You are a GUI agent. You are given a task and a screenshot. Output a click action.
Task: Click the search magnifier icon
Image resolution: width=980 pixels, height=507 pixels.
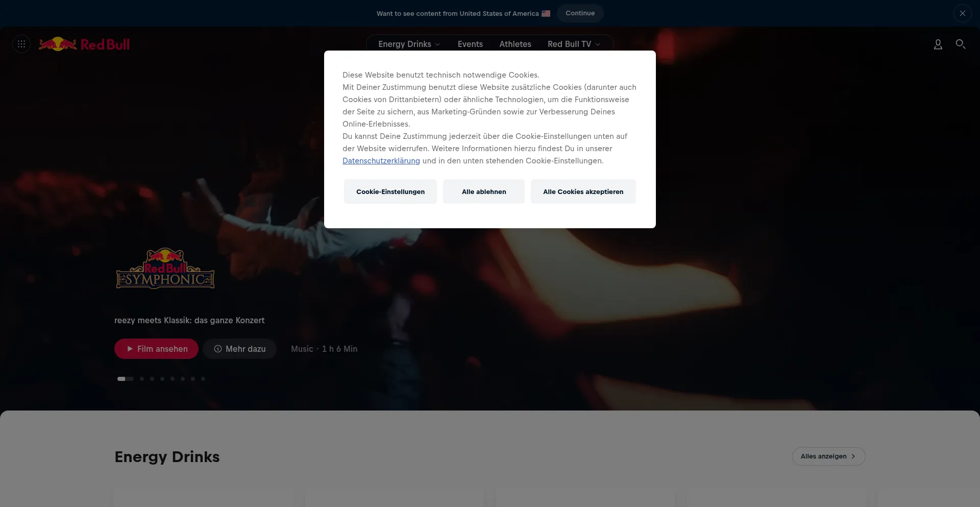pos(960,44)
